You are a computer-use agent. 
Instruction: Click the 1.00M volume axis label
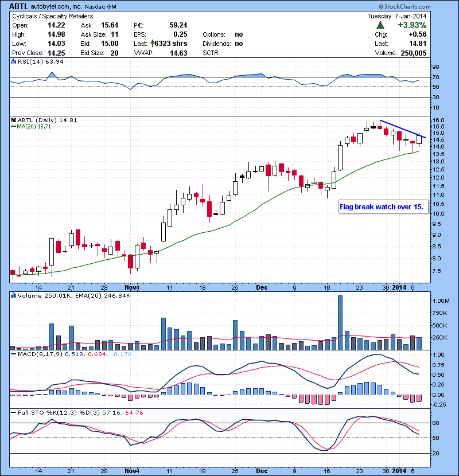[441, 301]
